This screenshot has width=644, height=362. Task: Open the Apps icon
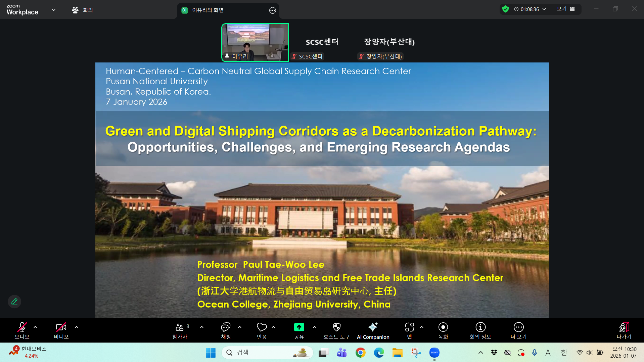pos(409,327)
